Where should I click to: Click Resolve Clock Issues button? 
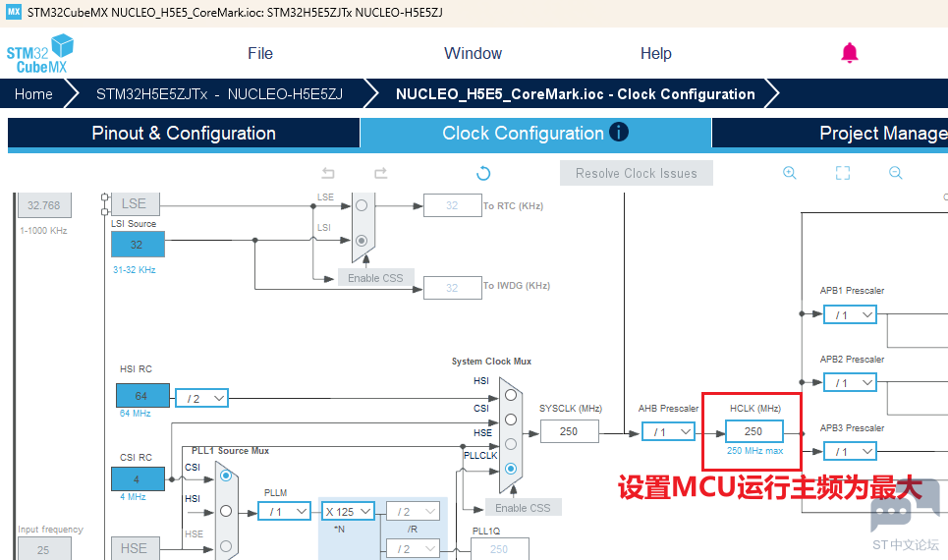[636, 173]
